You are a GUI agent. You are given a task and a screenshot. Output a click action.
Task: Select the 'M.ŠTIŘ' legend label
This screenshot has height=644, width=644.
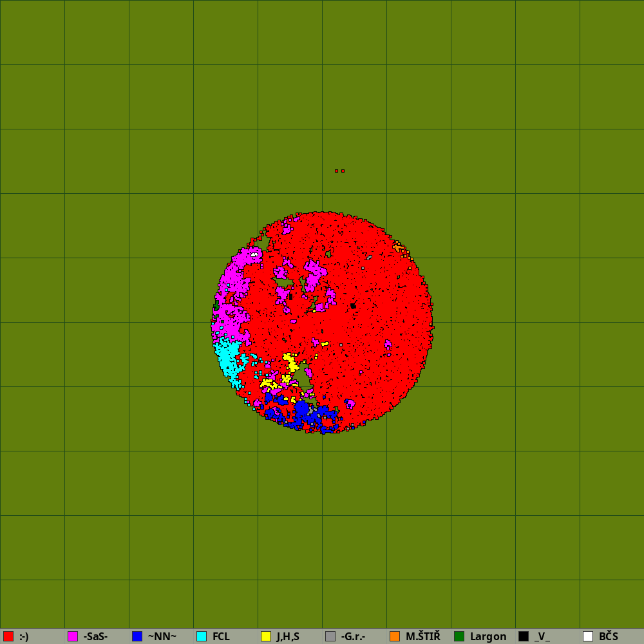[x=422, y=636]
